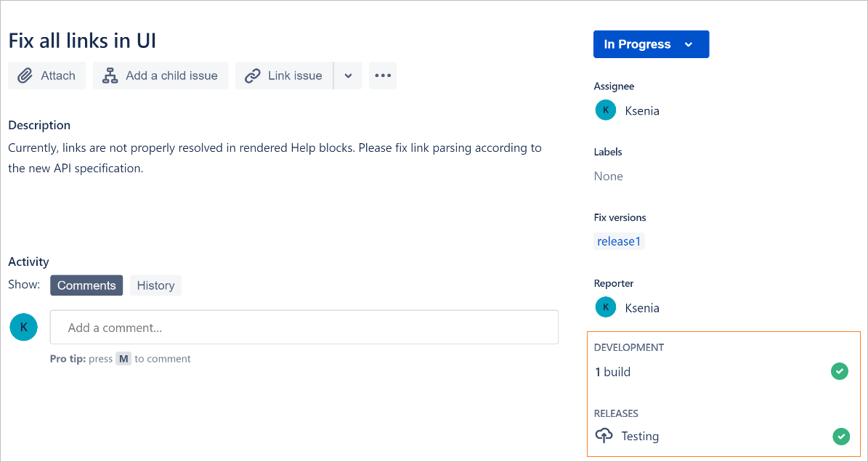The height and width of the screenshot is (462, 868).
Task: Select the Add a child issue icon
Action: pyautogui.click(x=110, y=75)
